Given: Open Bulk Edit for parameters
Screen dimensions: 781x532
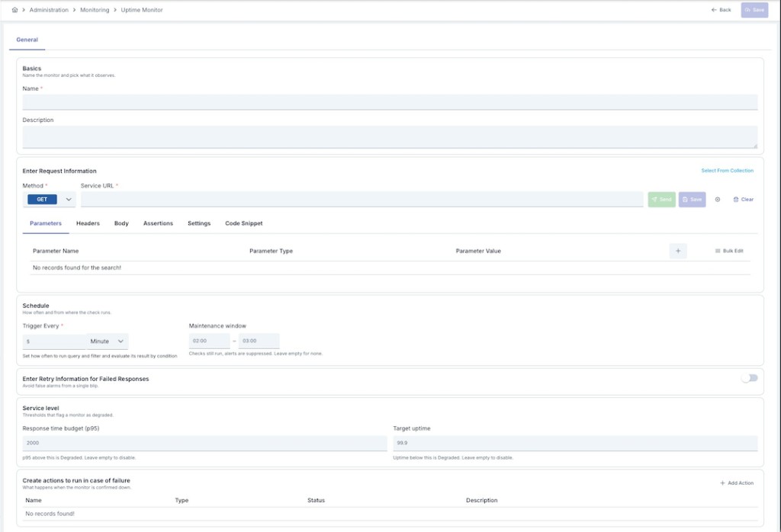Looking at the screenshot, I should pos(729,251).
